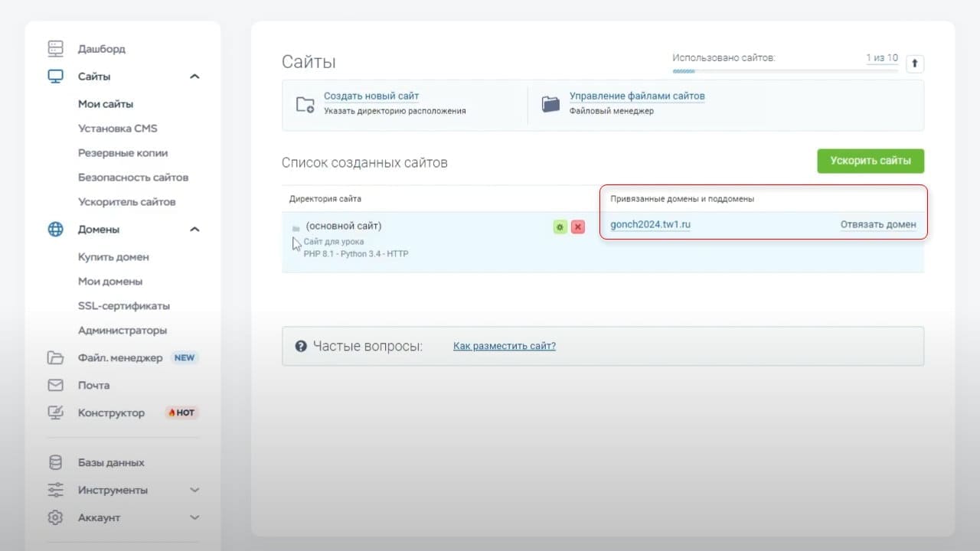Click the Аккаунт gear icon
The width and height of the screenshot is (980, 551).
[55, 517]
